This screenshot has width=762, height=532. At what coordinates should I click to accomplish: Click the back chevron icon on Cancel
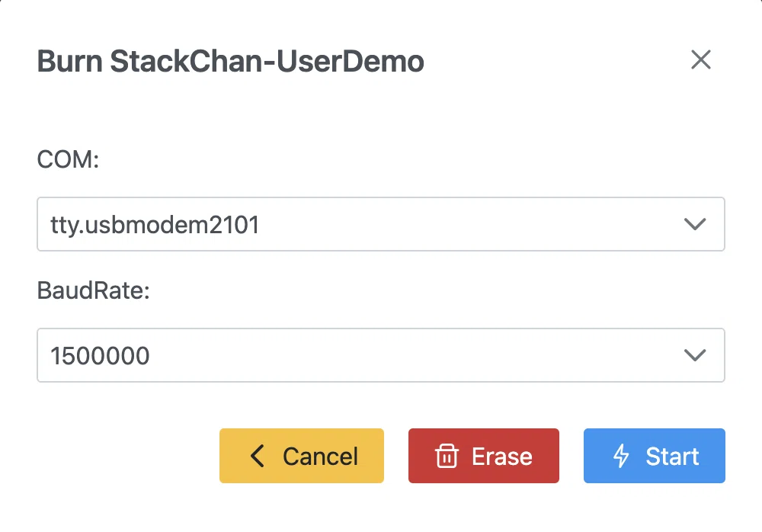pyautogui.click(x=257, y=456)
